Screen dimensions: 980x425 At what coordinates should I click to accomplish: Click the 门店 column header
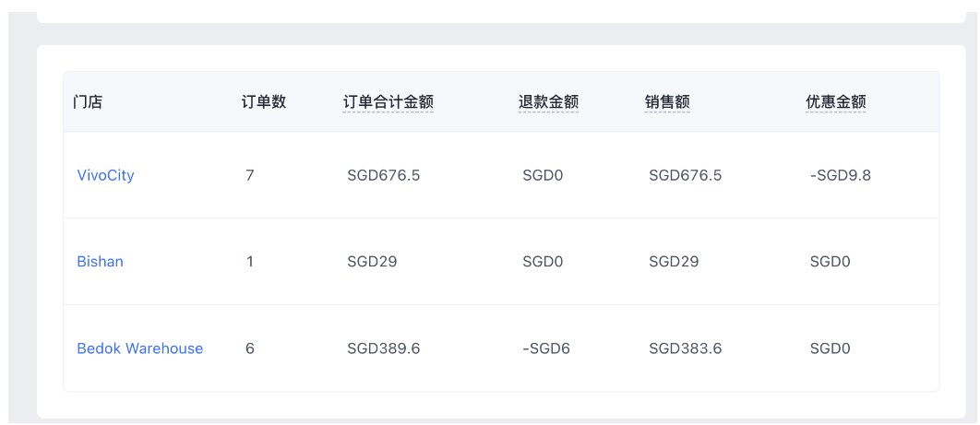[88, 101]
